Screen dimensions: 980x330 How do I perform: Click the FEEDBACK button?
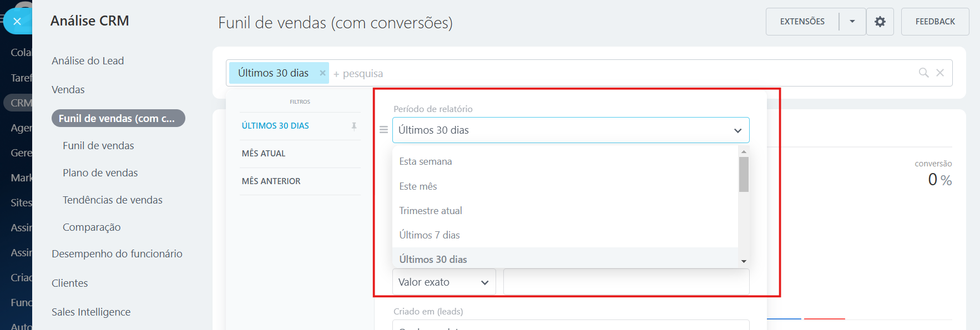tap(935, 22)
